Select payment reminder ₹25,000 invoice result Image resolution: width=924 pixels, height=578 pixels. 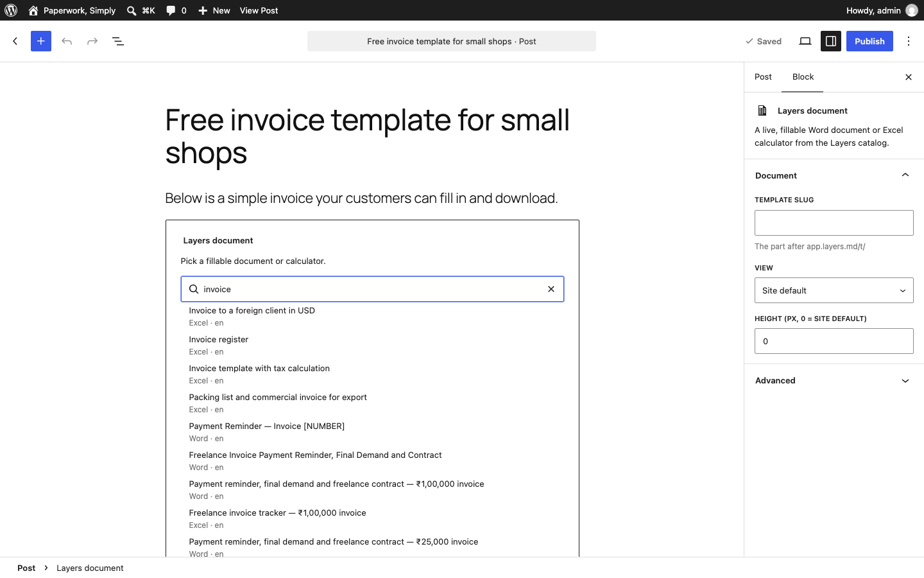tap(372, 547)
